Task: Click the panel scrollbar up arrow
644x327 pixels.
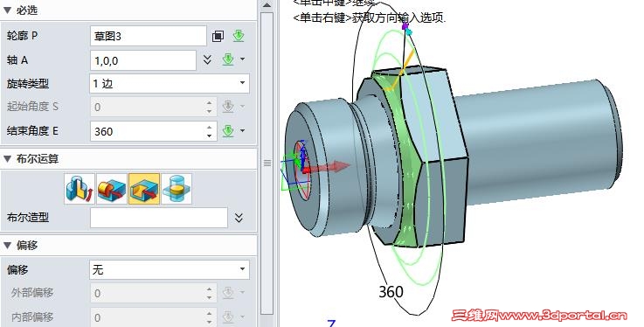Action: tap(267, 5)
